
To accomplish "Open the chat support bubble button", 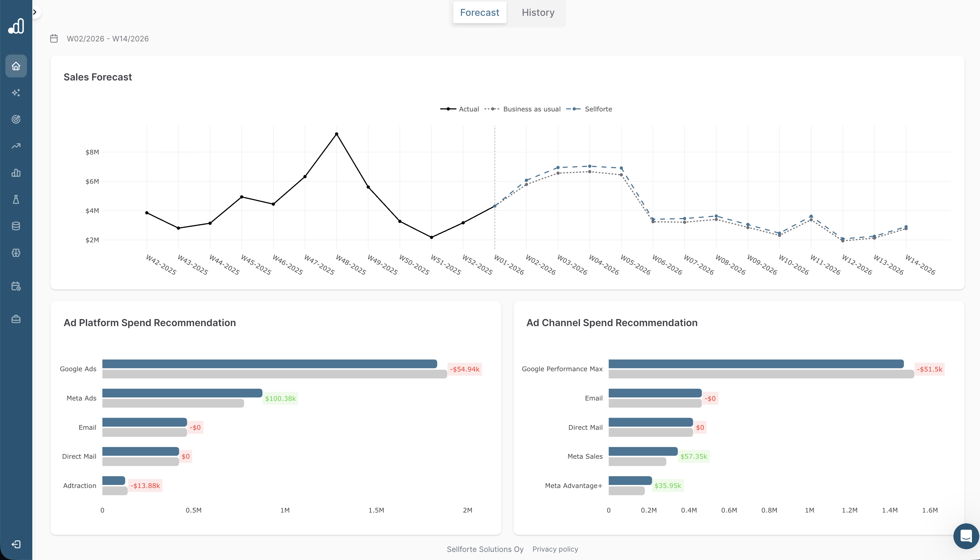I will coord(966,536).
